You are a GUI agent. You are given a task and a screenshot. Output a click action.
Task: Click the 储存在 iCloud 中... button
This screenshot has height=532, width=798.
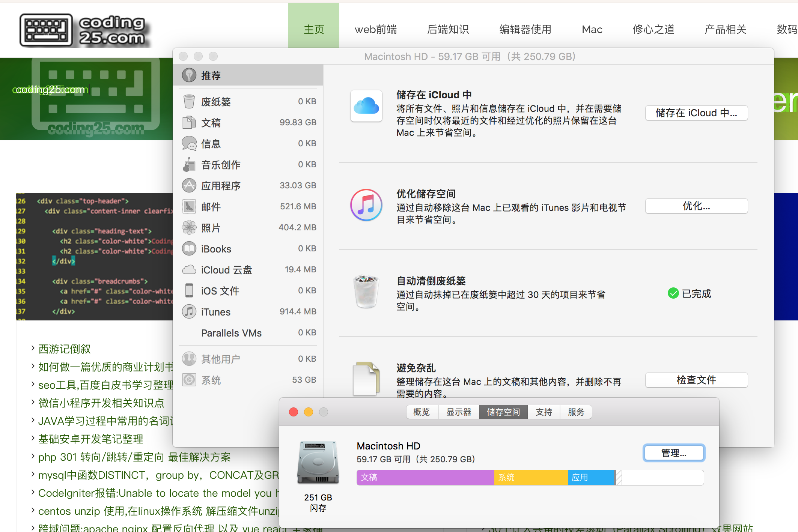(x=696, y=113)
